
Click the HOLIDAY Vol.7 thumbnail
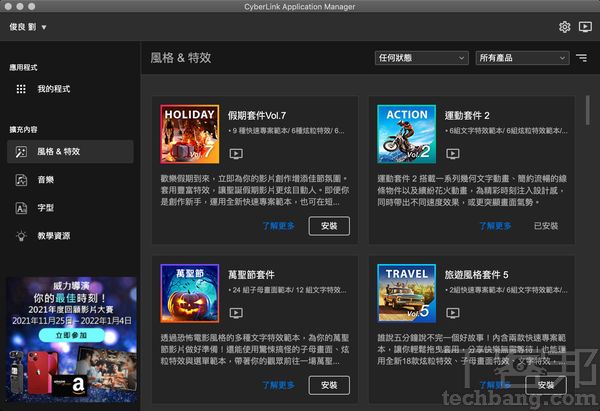pyautogui.click(x=190, y=134)
